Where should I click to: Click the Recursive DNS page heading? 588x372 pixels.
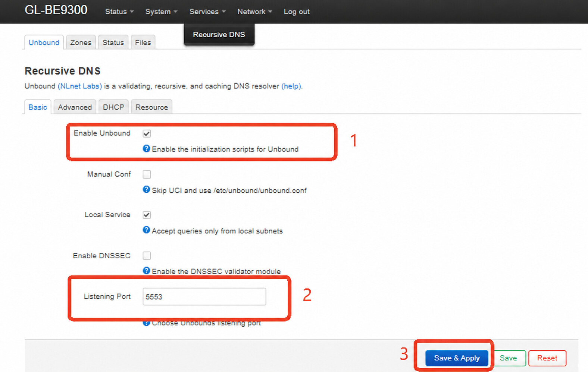[63, 71]
